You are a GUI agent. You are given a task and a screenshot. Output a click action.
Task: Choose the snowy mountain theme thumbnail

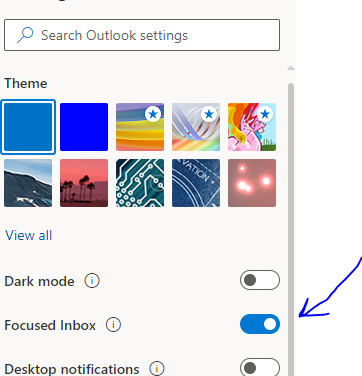[x=28, y=183]
